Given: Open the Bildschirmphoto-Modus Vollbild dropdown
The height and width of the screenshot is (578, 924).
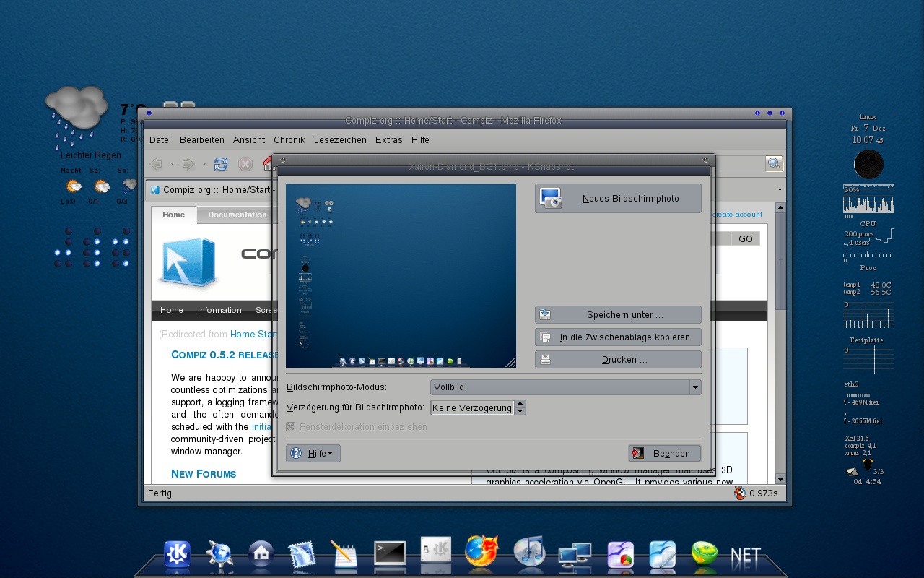Looking at the screenshot, I should point(565,387).
